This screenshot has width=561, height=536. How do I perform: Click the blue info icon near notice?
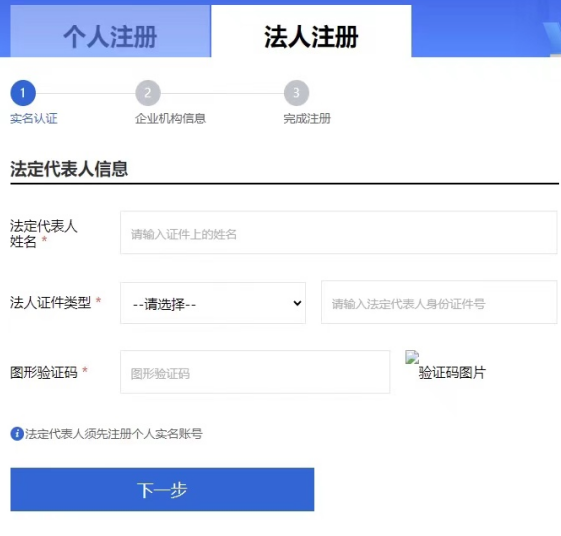[x=17, y=434]
